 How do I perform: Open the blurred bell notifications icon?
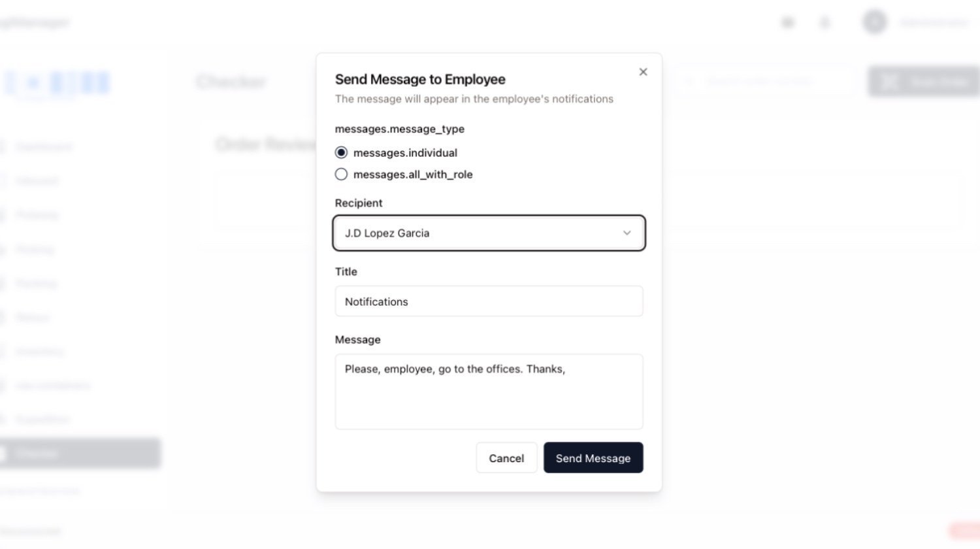825,23
